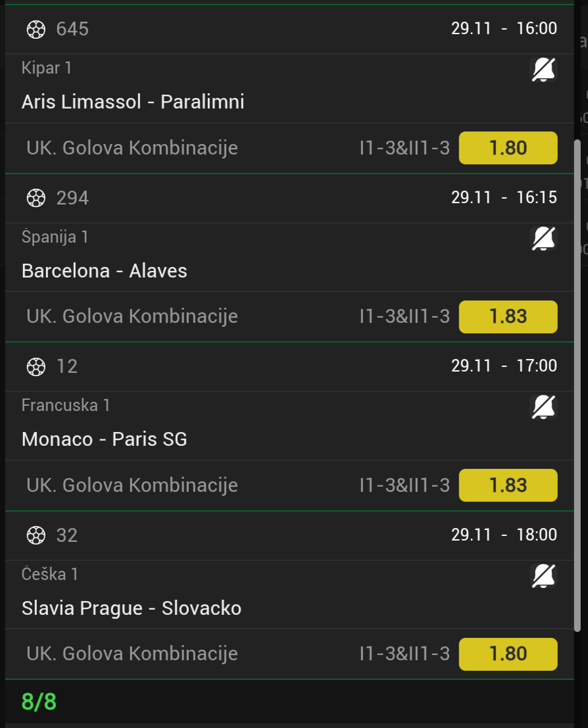
Task: Select the 1.80 odds for Slavia Prague match
Action: (508, 654)
